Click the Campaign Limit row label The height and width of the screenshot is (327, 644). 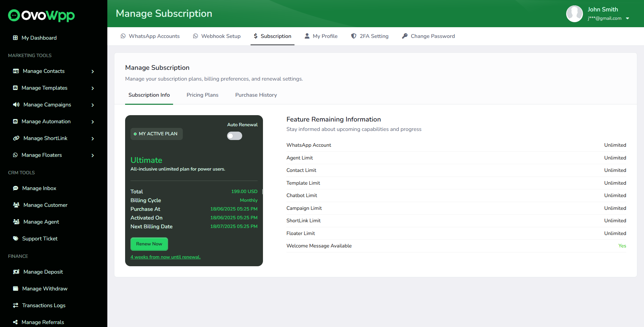coord(304,208)
